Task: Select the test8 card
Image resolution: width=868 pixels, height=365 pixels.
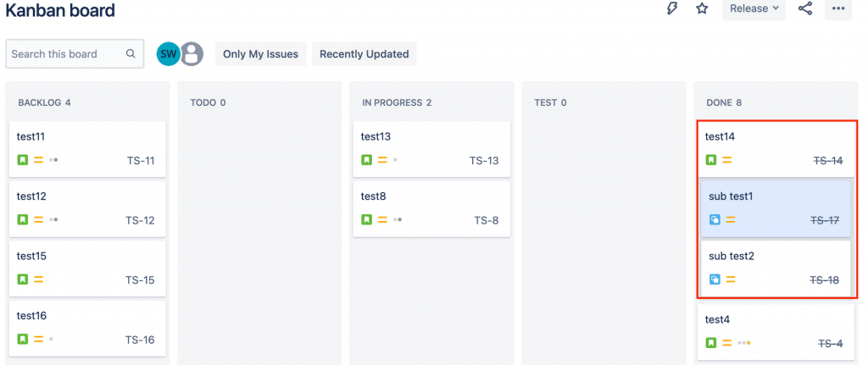Action: tap(431, 207)
